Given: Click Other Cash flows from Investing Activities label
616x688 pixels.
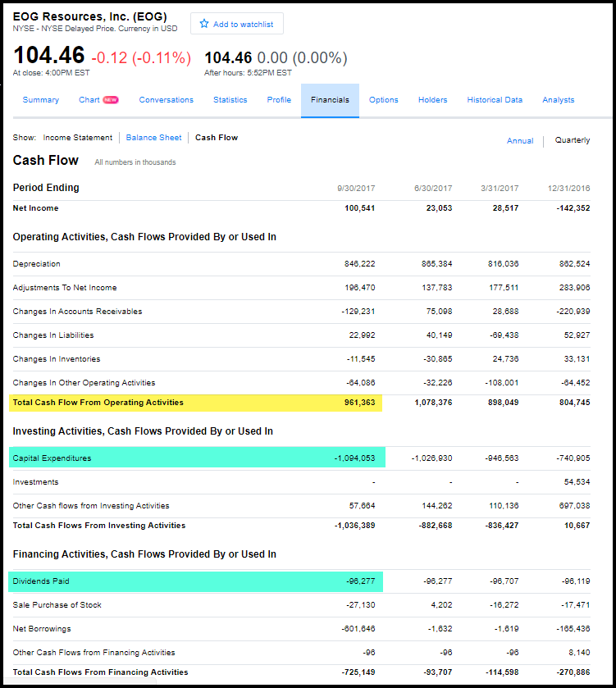Looking at the screenshot, I should coord(91,505).
